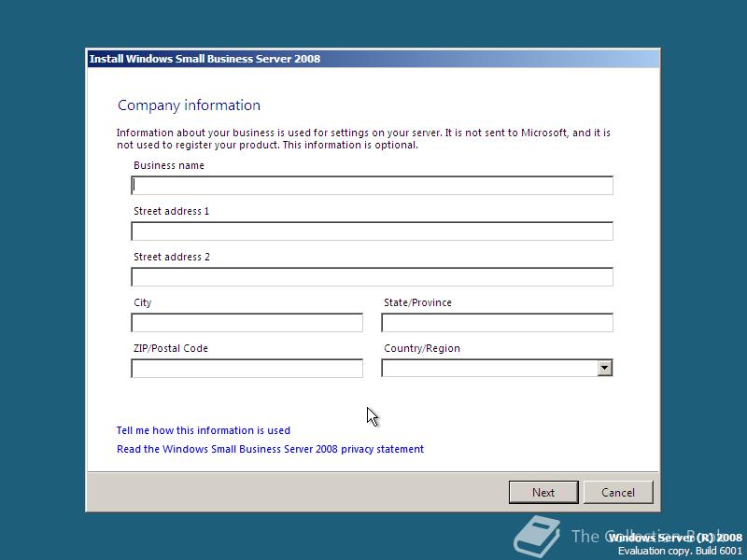Open 'Tell me how this information is used'
This screenshot has height=560, width=747.
(204, 430)
